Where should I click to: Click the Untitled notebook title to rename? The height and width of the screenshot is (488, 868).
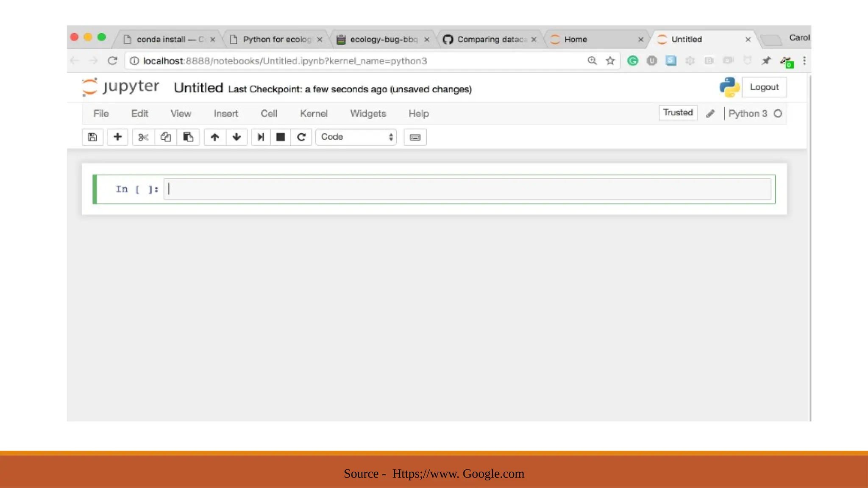click(x=198, y=88)
